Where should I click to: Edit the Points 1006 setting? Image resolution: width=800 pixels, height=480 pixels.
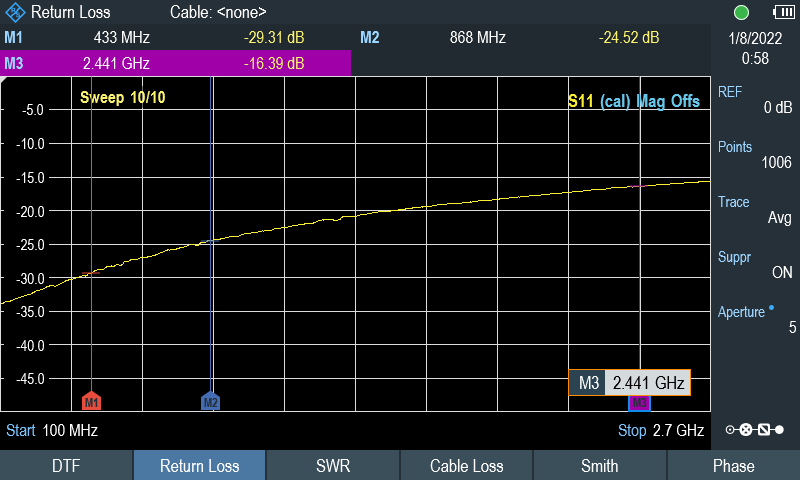coord(755,155)
